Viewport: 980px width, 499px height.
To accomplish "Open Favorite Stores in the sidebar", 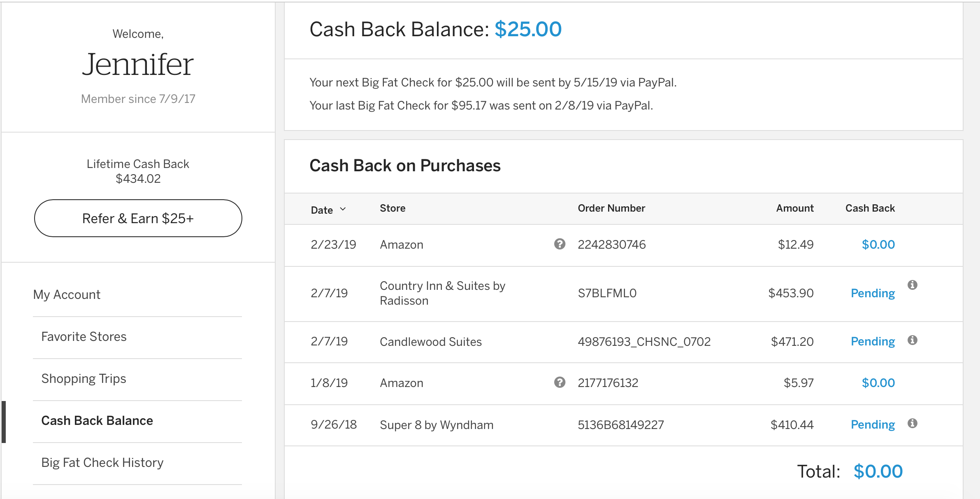I will [x=84, y=337].
